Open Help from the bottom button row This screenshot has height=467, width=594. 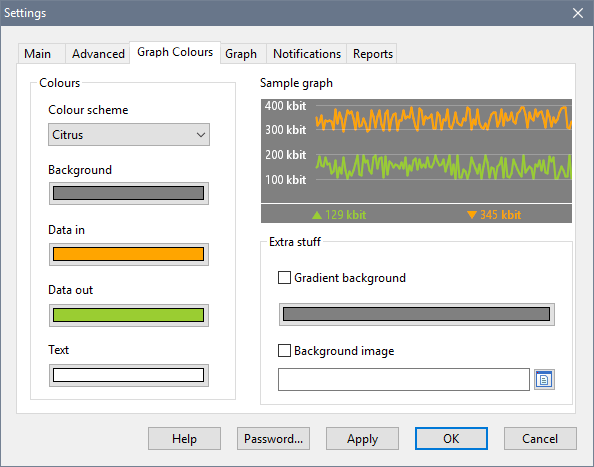[x=184, y=439]
